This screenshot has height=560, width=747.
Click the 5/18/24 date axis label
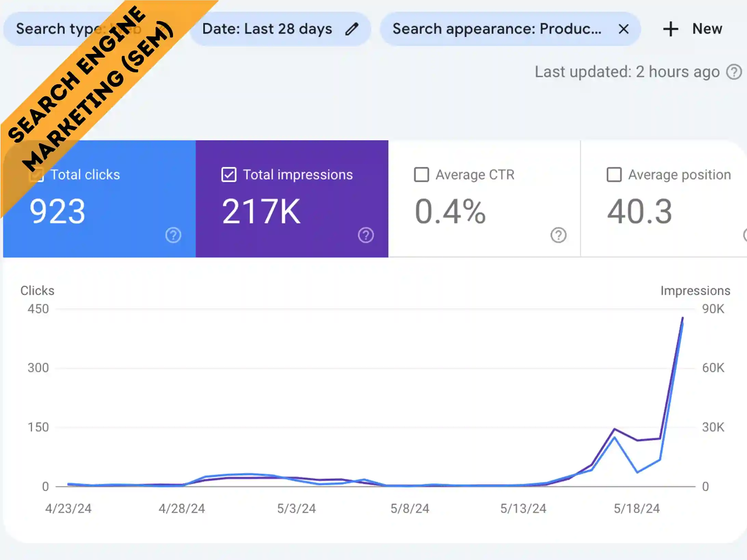point(637,508)
